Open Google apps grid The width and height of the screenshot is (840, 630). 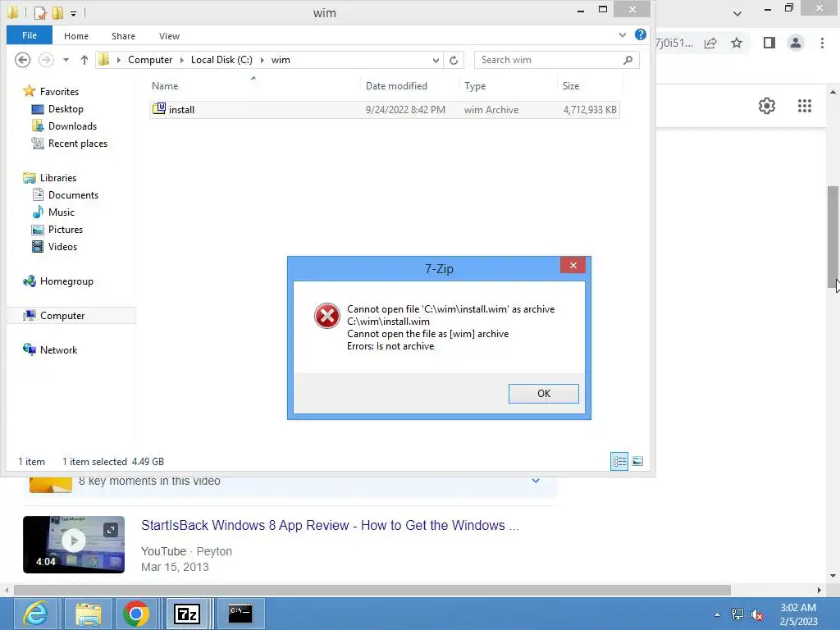805,106
